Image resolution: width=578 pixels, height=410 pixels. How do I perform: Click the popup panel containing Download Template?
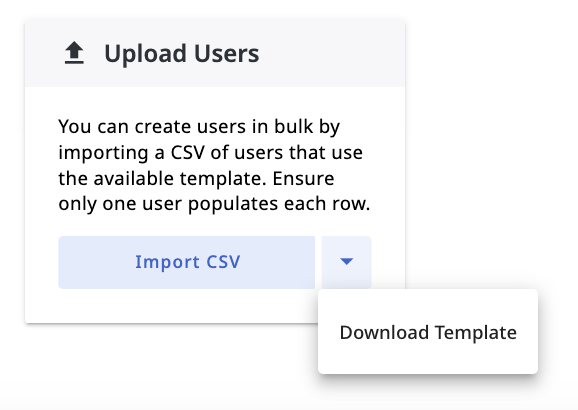(x=428, y=331)
